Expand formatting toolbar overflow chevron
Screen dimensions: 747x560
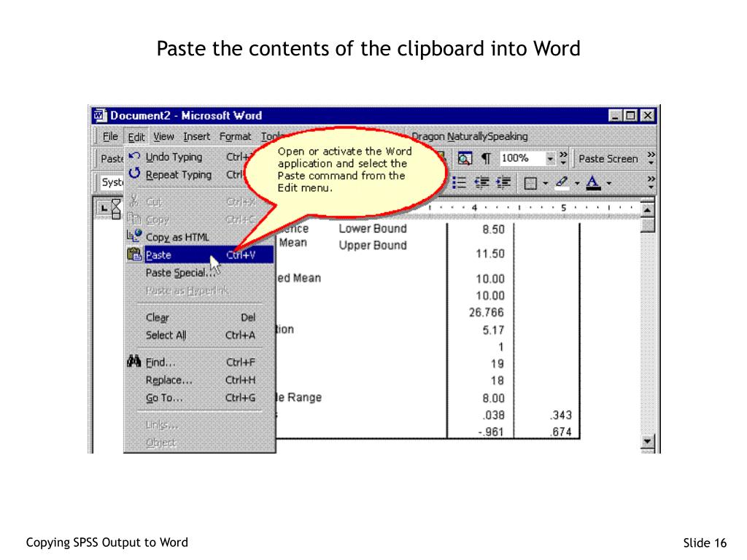651,183
